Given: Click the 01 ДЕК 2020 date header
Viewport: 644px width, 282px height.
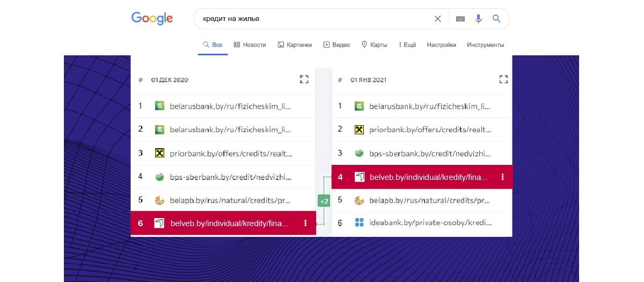Looking at the screenshot, I should point(170,80).
